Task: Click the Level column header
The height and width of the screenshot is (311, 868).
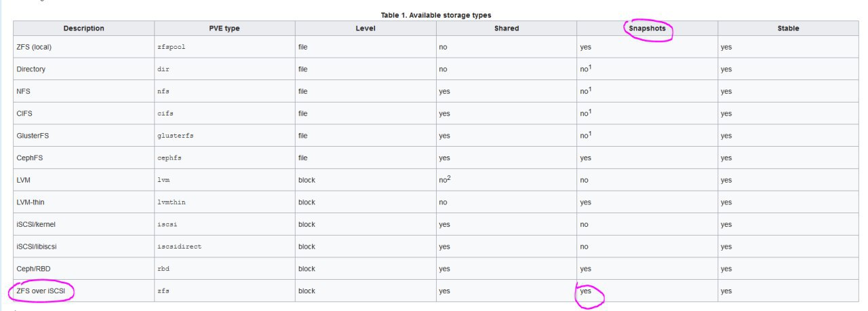Action: 366,29
